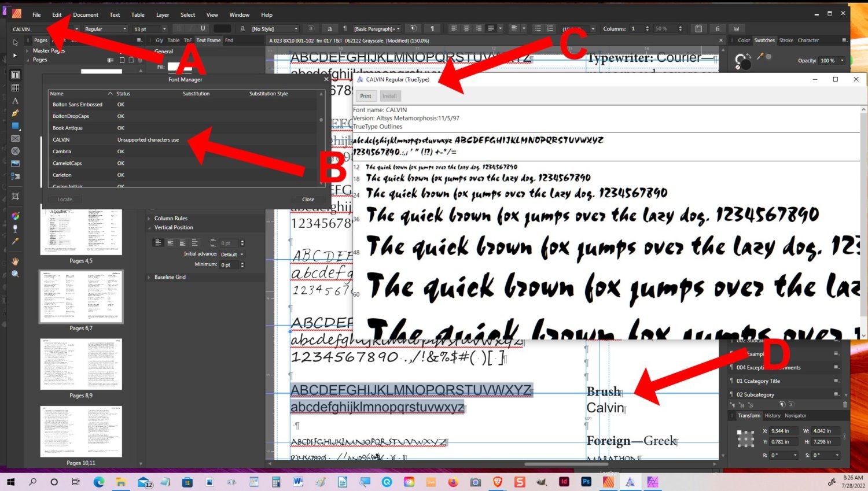868x491 pixels.
Task: Click Locate in the Font Manager
Action: pyautogui.click(x=65, y=199)
